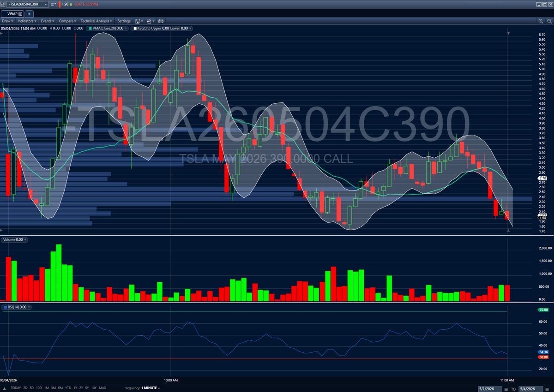Click the 11:00 AM time axis label
The width and height of the screenshot is (554, 392).
[x=507, y=380]
